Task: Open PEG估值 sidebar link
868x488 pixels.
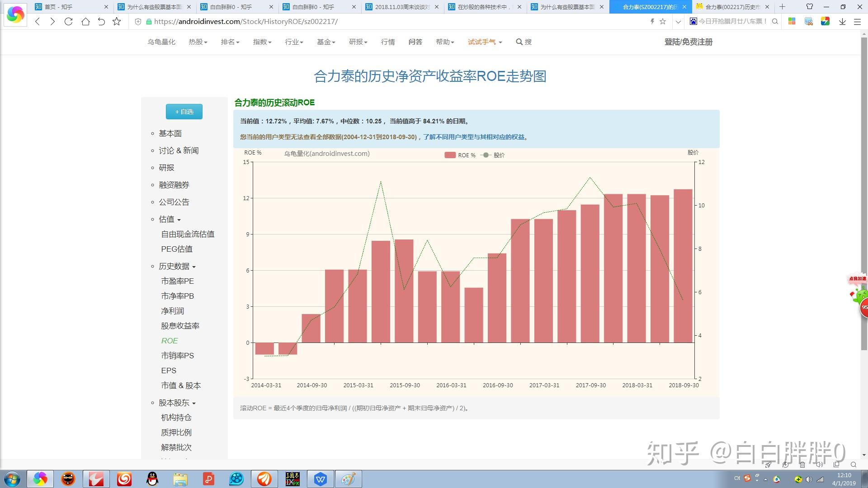Action: point(177,249)
